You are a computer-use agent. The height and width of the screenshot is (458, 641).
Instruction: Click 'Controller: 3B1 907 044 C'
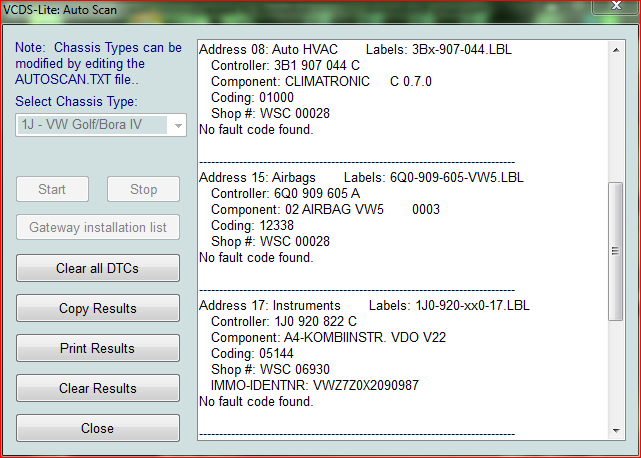(x=285, y=65)
